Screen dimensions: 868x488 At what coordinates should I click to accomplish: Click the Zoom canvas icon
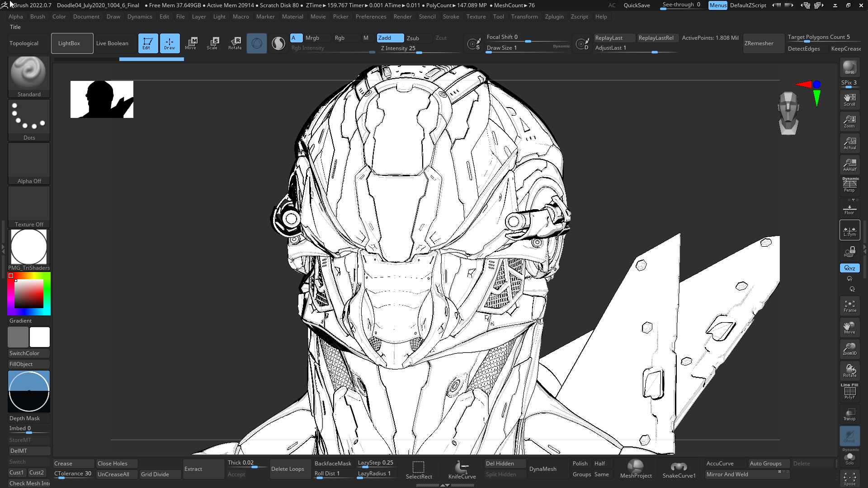click(x=849, y=122)
